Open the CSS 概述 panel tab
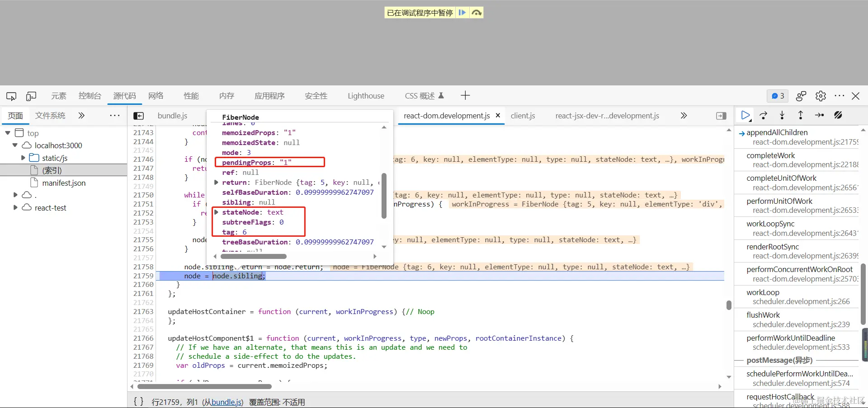 424,96
